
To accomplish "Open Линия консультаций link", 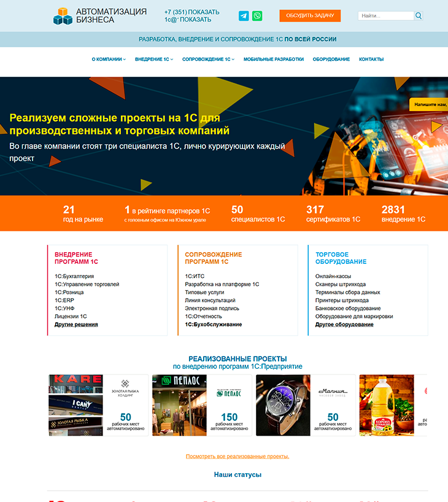I will tap(210, 300).
